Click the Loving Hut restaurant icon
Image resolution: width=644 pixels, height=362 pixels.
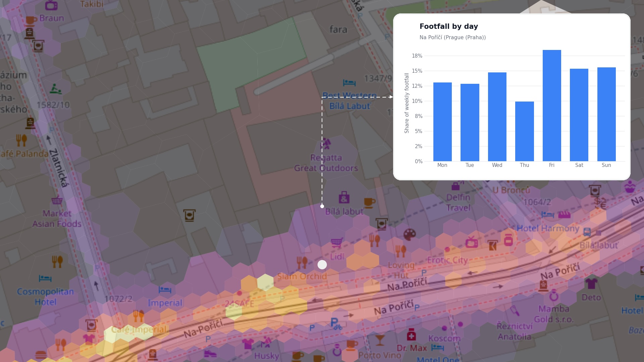tap(401, 251)
